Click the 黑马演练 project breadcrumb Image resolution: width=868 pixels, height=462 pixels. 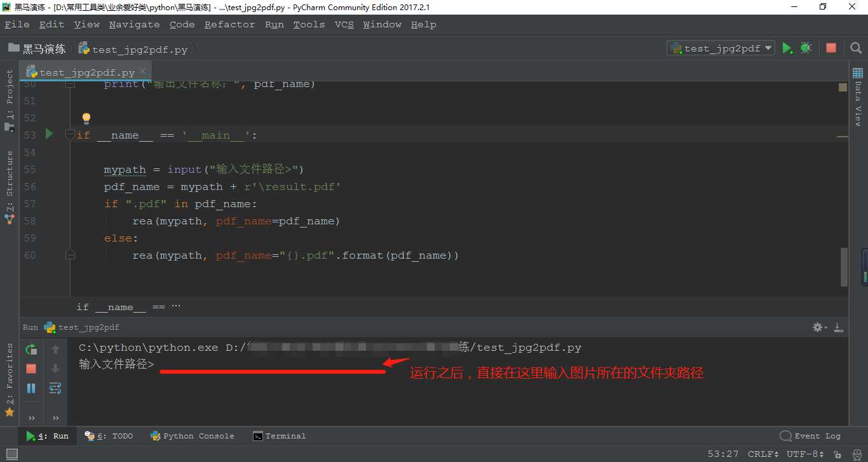point(37,48)
